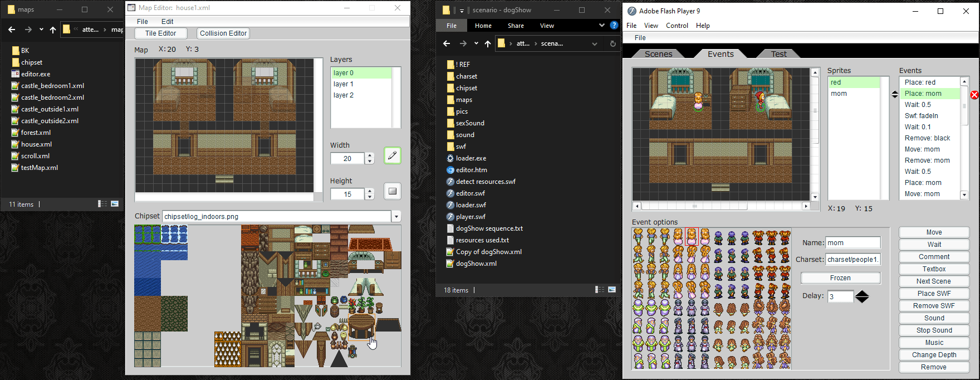
Task: Toggle the Collision Editor mode
Action: tap(223, 33)
